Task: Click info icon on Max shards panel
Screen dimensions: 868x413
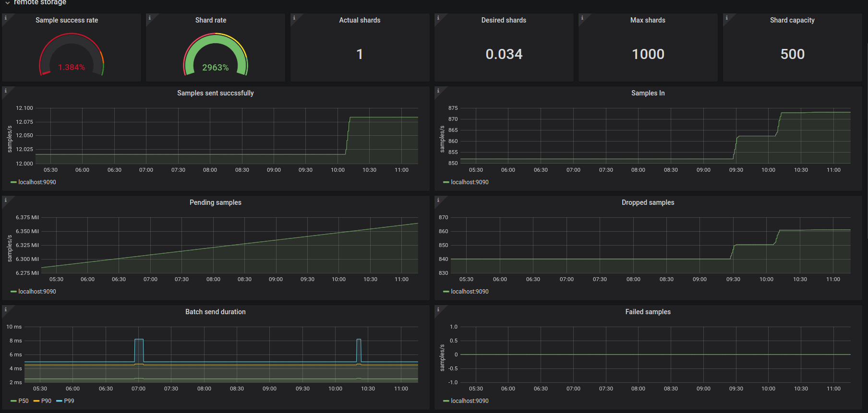Action: 582,18
